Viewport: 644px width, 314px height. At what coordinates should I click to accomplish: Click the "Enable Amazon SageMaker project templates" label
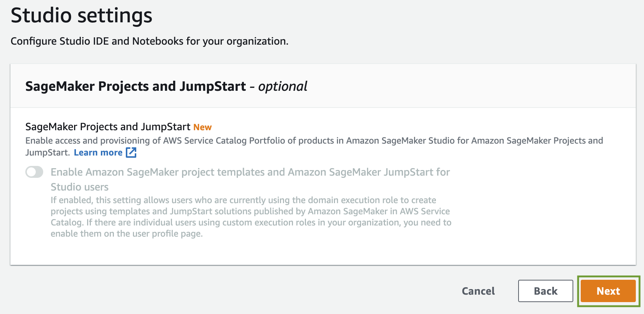point(250,179)
